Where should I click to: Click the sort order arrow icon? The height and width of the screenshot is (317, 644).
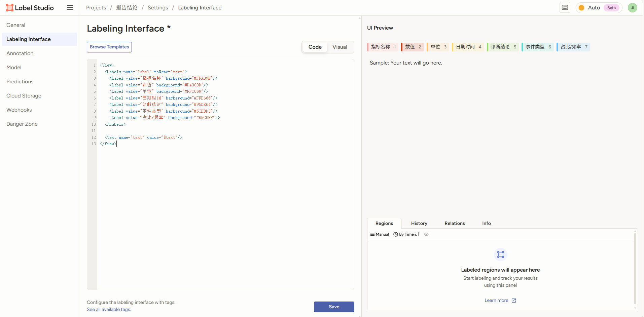click(x=417, y=234)
